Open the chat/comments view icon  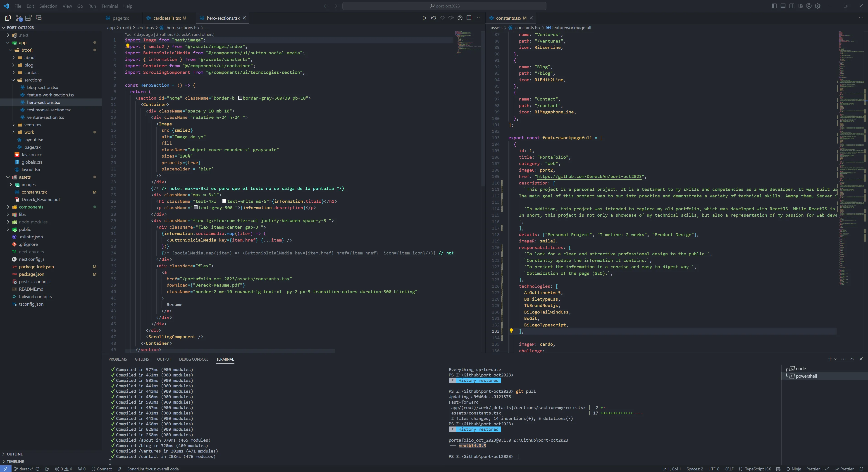[39, 18]
